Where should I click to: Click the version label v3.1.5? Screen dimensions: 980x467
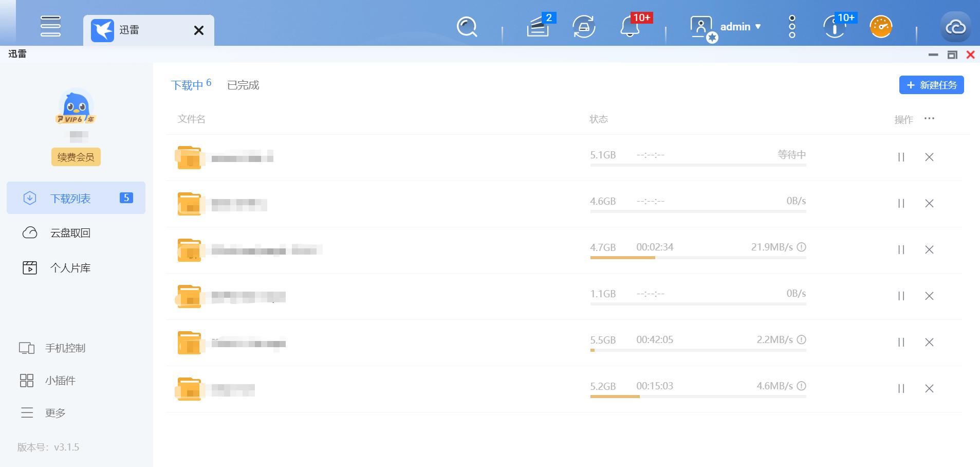click(48, 447)
